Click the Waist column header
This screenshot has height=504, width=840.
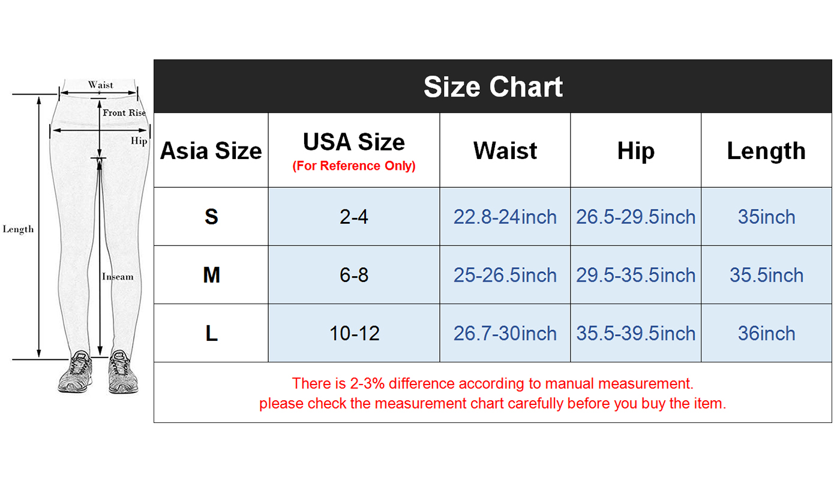coord(505,151)
